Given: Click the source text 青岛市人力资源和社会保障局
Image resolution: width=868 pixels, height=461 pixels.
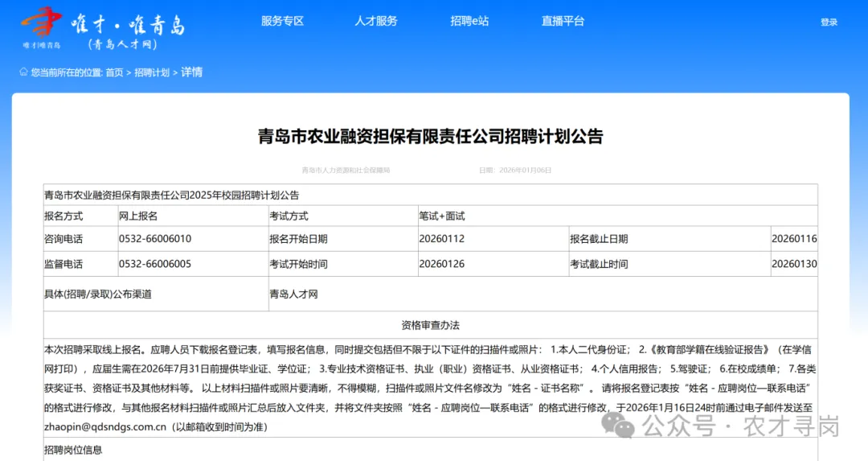Looking at the screenshot, I should point(346,170).
